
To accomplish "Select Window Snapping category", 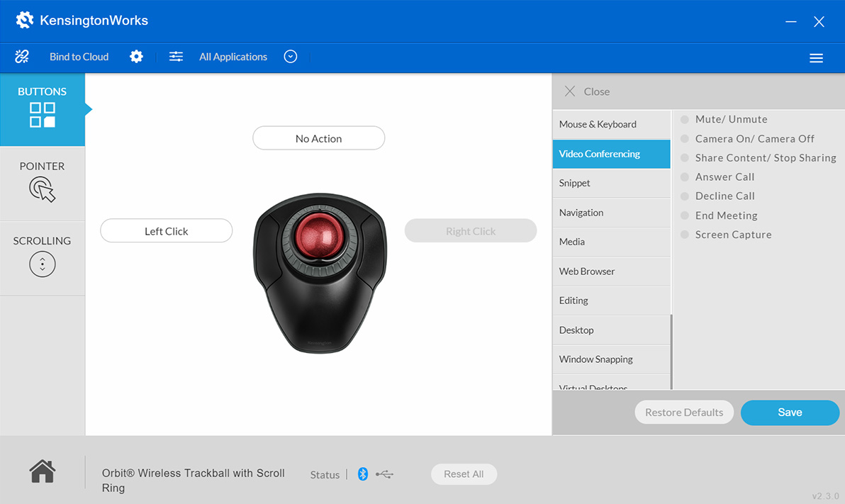I will pos(611,359).
